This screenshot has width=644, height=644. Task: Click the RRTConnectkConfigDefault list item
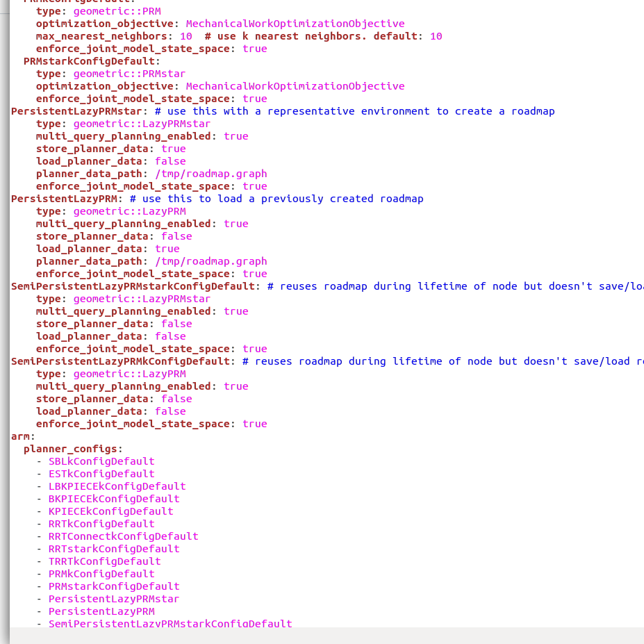(123, 536)
